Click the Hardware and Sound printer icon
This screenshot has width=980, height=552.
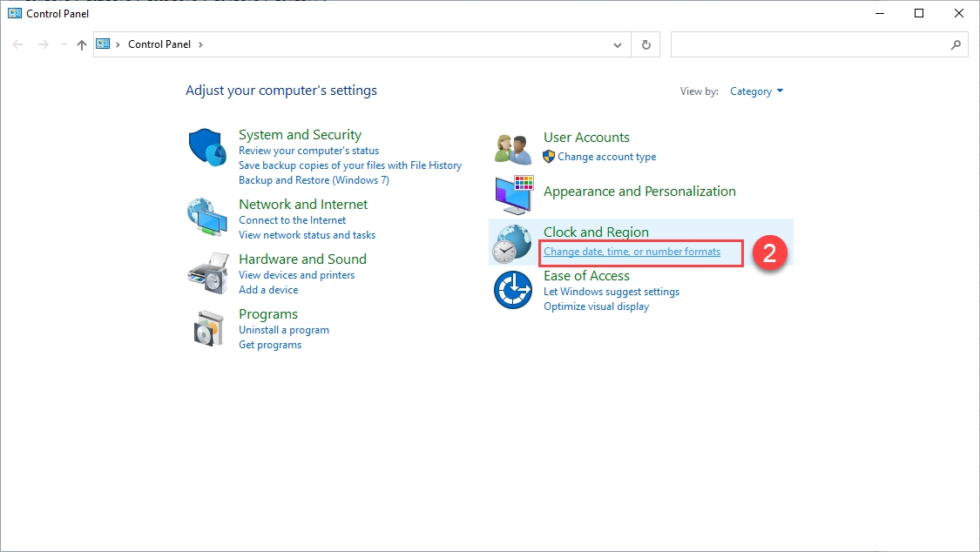(207, 273)
